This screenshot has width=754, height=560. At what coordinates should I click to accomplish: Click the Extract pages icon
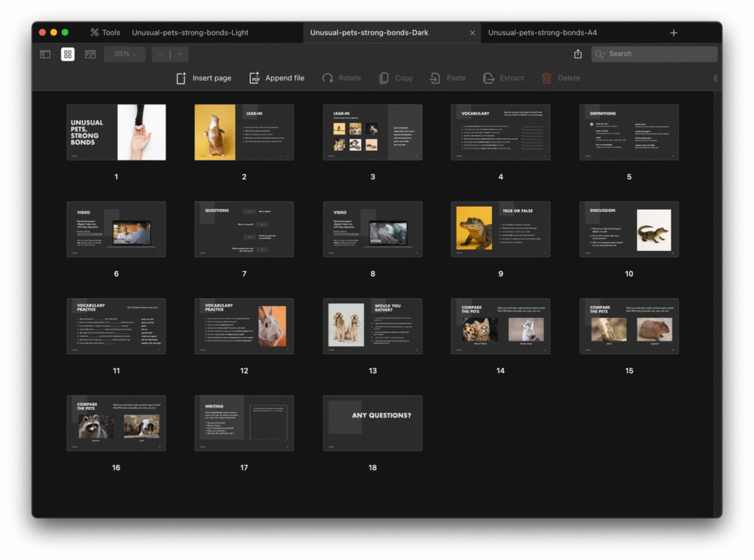click(x=488, y=78)
